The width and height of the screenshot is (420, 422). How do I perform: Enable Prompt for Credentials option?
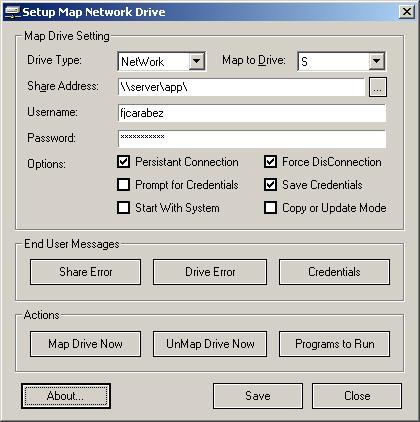(x=123, y=184)
